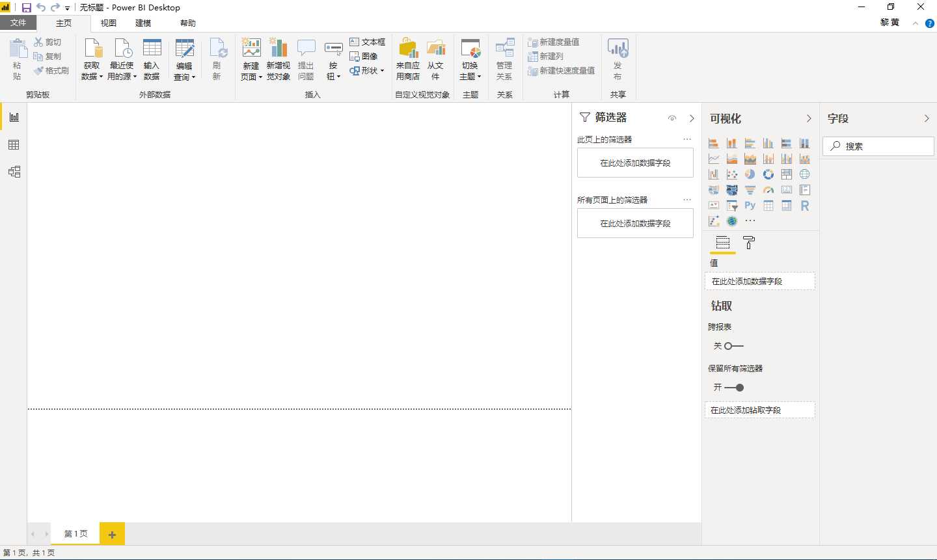The height and width of the screenshot is (560, 937).
Task: Select the map globe visual
Action: coord(805,174)
